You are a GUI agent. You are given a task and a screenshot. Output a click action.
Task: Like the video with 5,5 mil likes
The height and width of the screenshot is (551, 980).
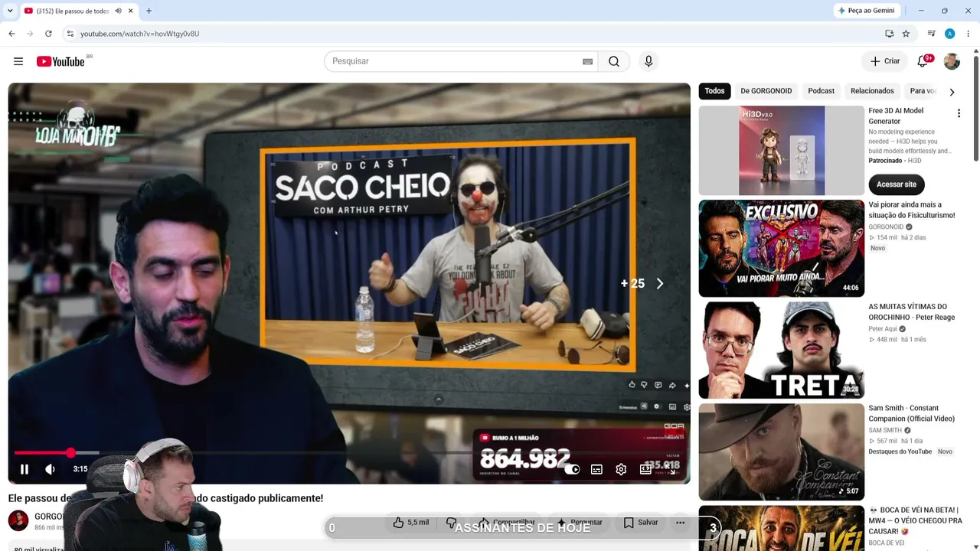[410, 523]
